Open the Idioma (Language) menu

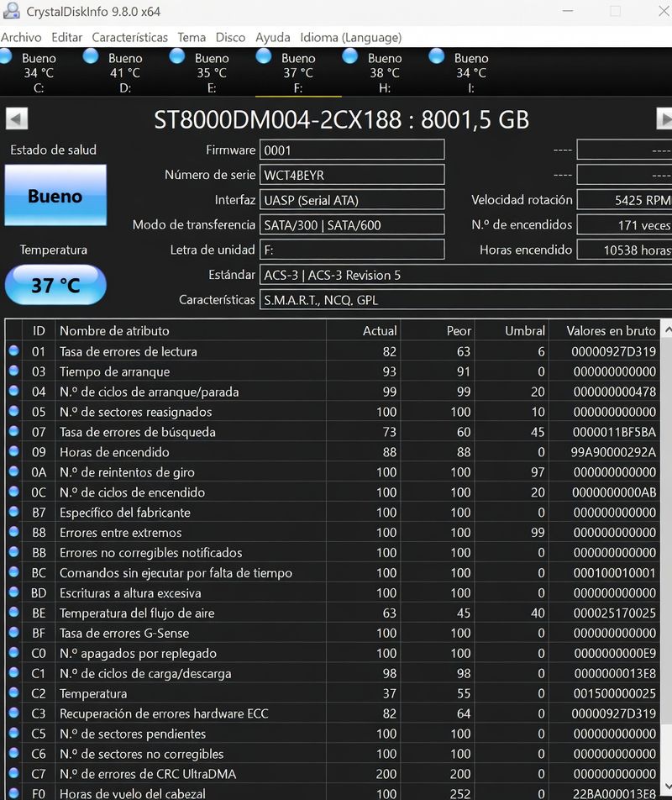(x=351, y=37)
